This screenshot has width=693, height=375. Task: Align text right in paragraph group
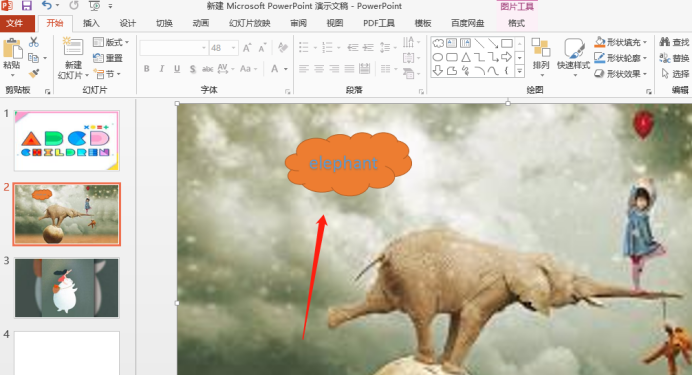[x=334, y=69]
